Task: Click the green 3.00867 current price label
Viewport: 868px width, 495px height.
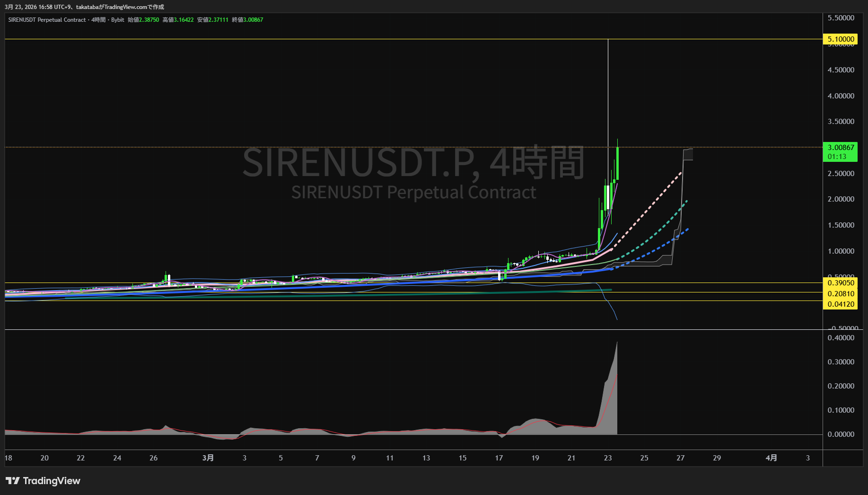Action: click(840, 148)
